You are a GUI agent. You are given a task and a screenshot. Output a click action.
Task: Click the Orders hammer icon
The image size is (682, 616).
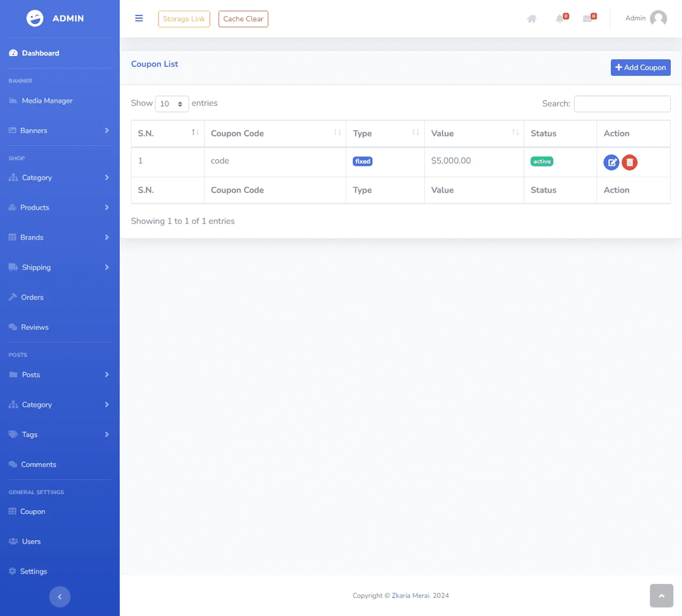13,297
